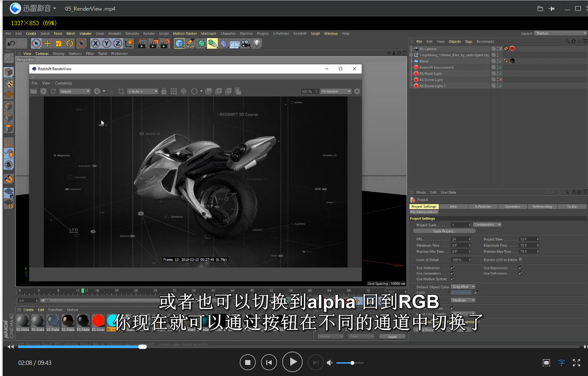Switch to the Dynamics tab

pos(512,206)
